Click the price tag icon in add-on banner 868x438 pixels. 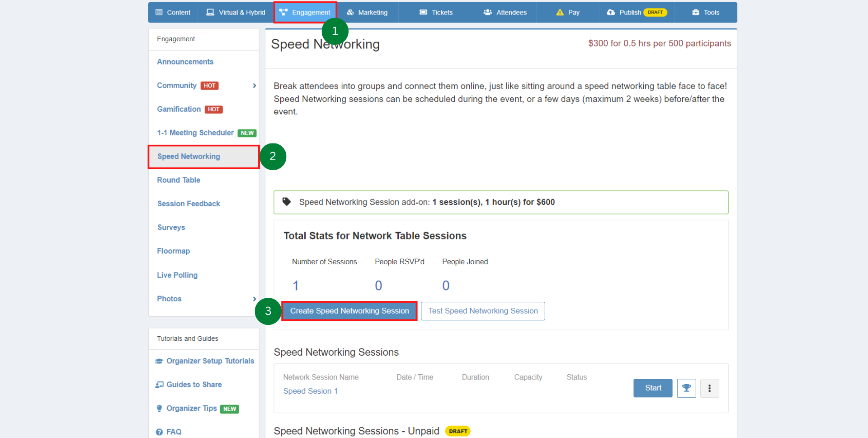pos(287,202)
